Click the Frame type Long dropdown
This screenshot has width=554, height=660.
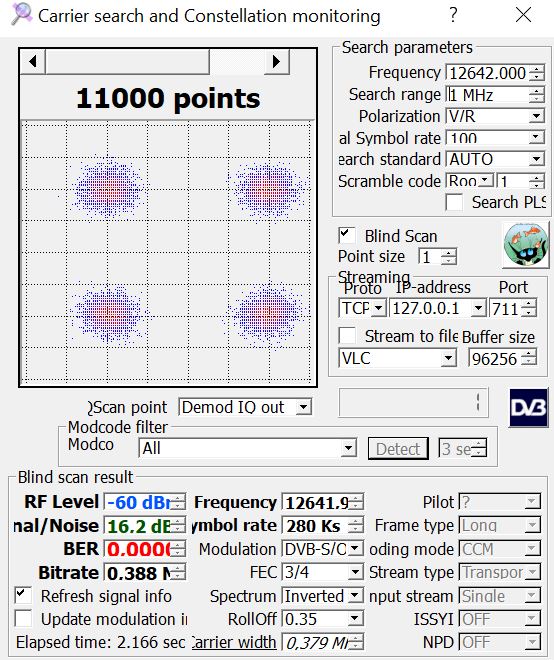[x=500, y=525]
